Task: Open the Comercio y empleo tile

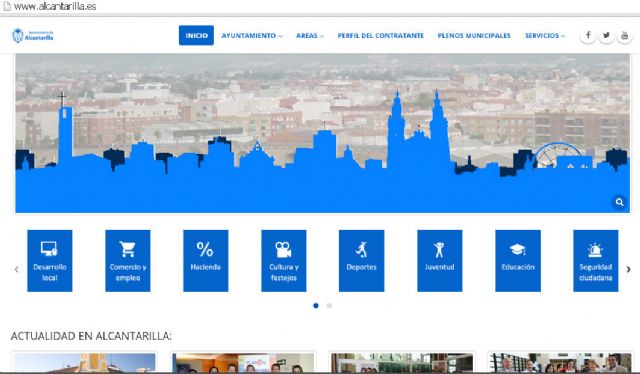Action: 128,261
